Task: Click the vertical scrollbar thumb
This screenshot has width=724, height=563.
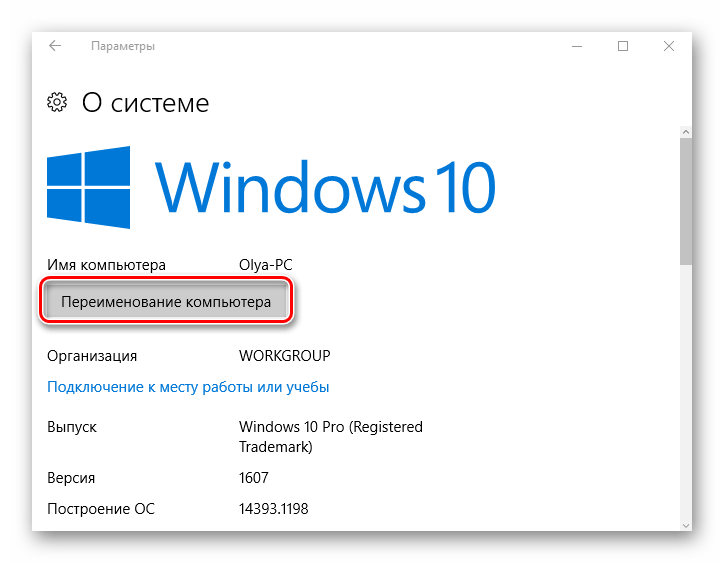Action: pyautogui.click(x=686, y=201)
